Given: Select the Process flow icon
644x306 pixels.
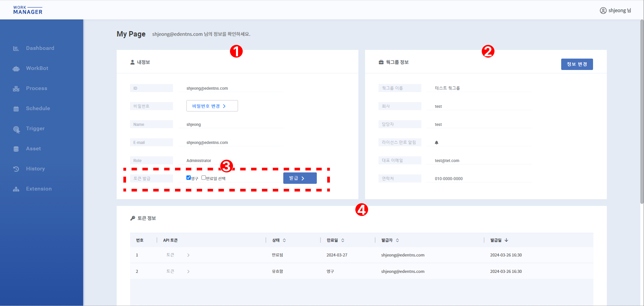Looking at the screenshot, I should click(x=16, y=89).
